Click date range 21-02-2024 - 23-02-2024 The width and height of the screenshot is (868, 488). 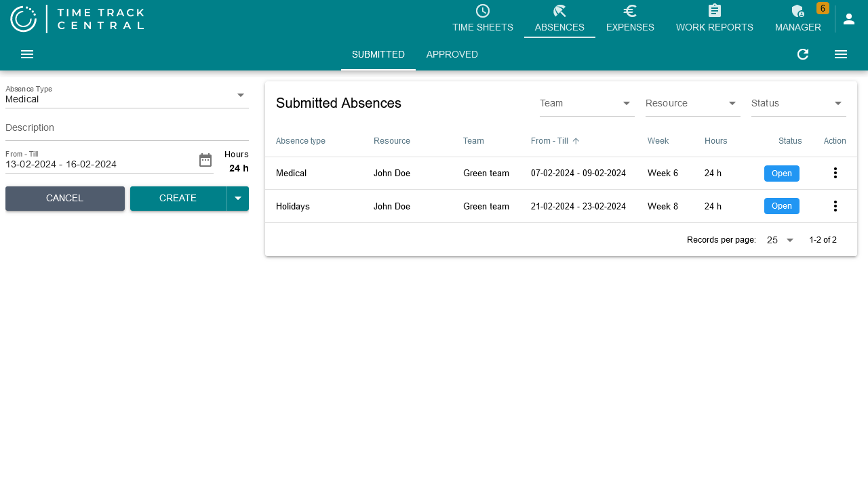pyautogui.click(x=578, y=206)
